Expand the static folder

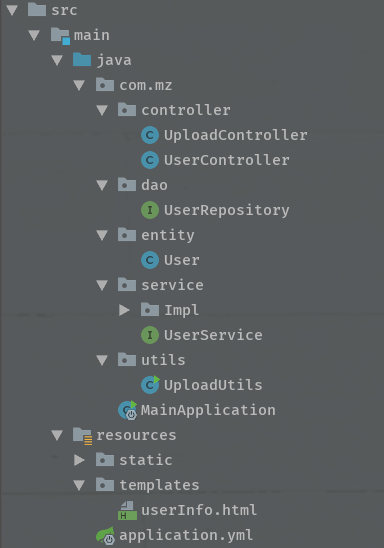point(79,460)
